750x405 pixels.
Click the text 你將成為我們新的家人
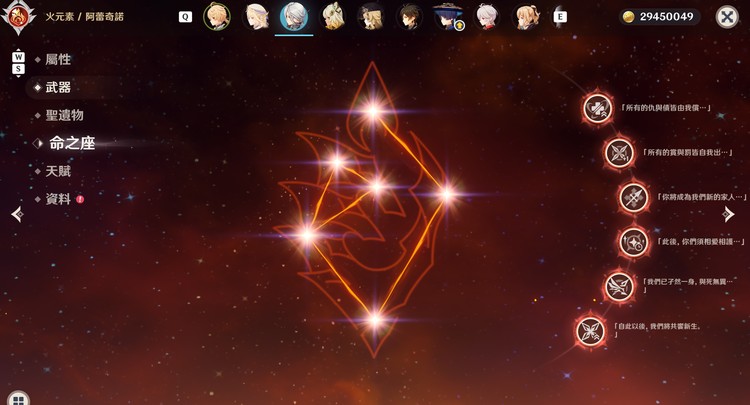(x=701, y=197)
